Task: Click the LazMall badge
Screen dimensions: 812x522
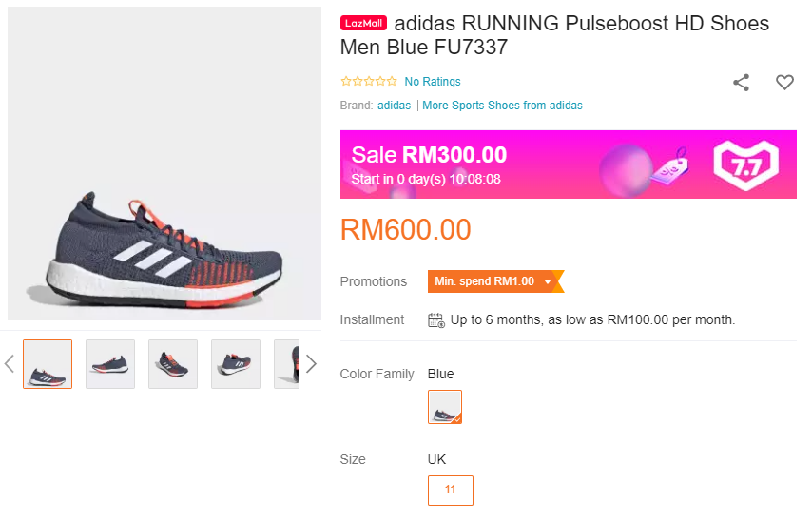Action: coord(363,23)
